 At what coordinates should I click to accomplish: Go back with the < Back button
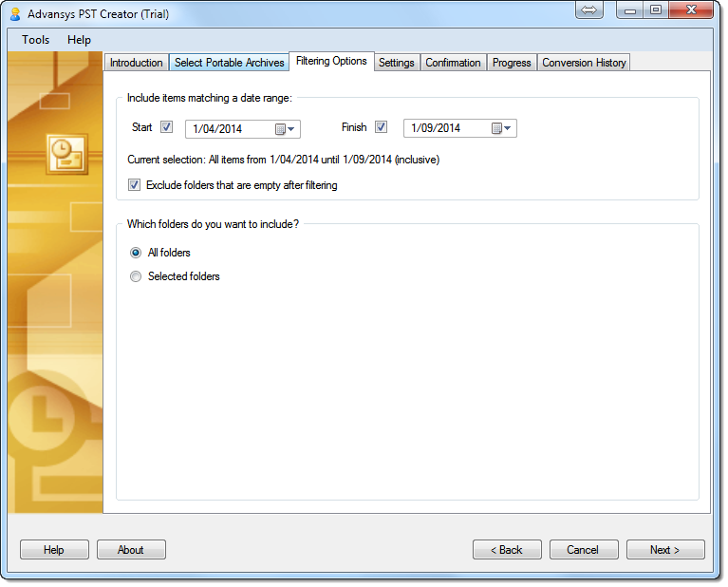click(x=507, y=550)
